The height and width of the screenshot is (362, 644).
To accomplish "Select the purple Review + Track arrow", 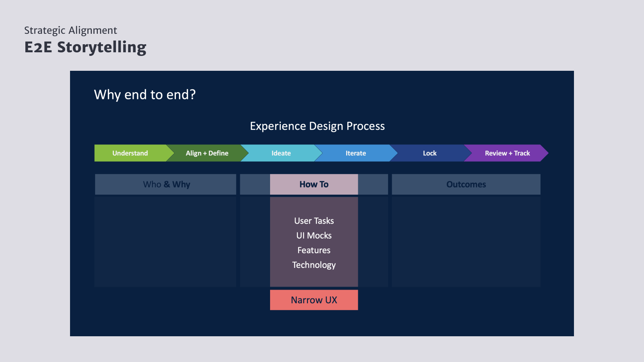I will pyautogui.click(x=507, y=153).
